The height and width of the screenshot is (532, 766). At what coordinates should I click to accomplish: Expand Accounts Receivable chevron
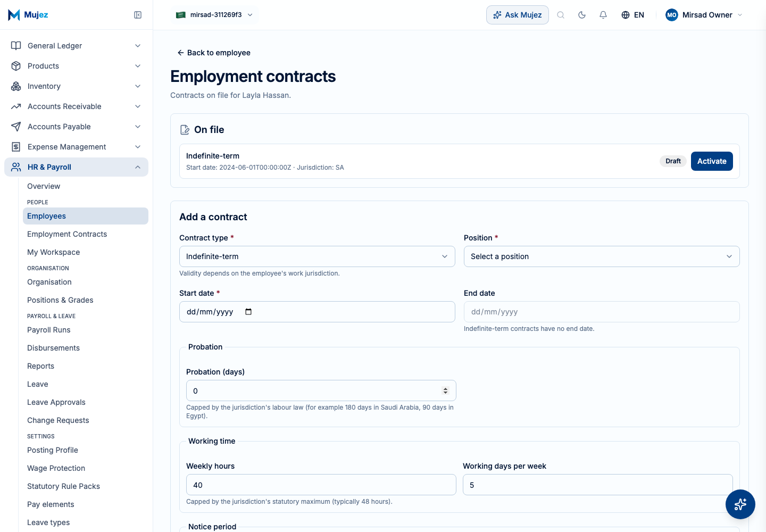[x=138, y=106]
